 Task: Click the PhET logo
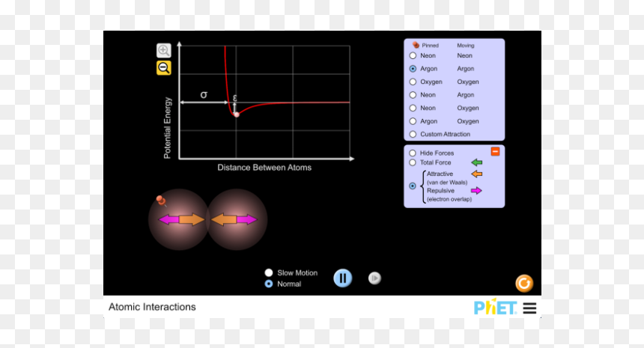pyautogui.click(x=495, y=307)
